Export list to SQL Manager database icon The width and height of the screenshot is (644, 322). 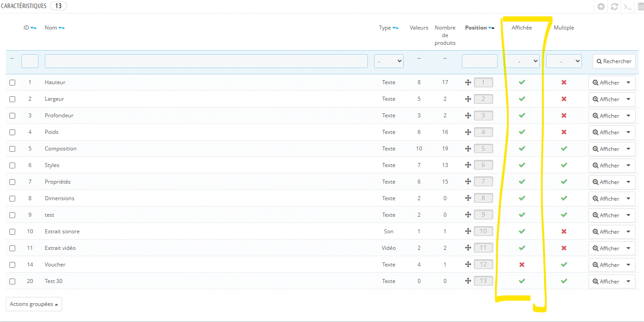(x=640, y=7)
